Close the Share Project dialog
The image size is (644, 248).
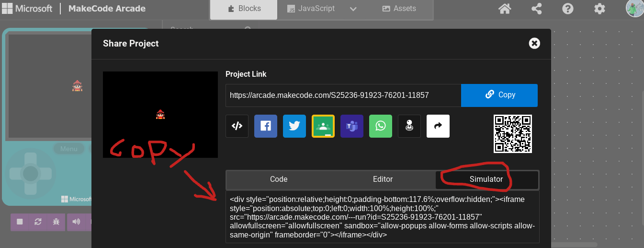[534, 43]
